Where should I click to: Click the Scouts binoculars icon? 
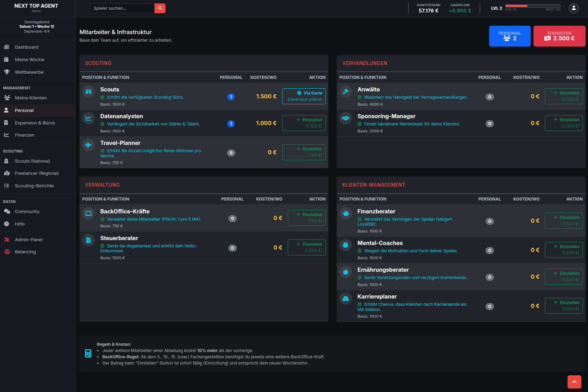point(89,91)
